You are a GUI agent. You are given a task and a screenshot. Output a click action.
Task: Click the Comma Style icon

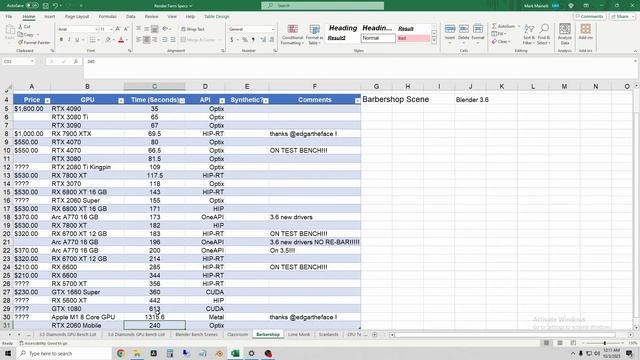coord(253,40)
